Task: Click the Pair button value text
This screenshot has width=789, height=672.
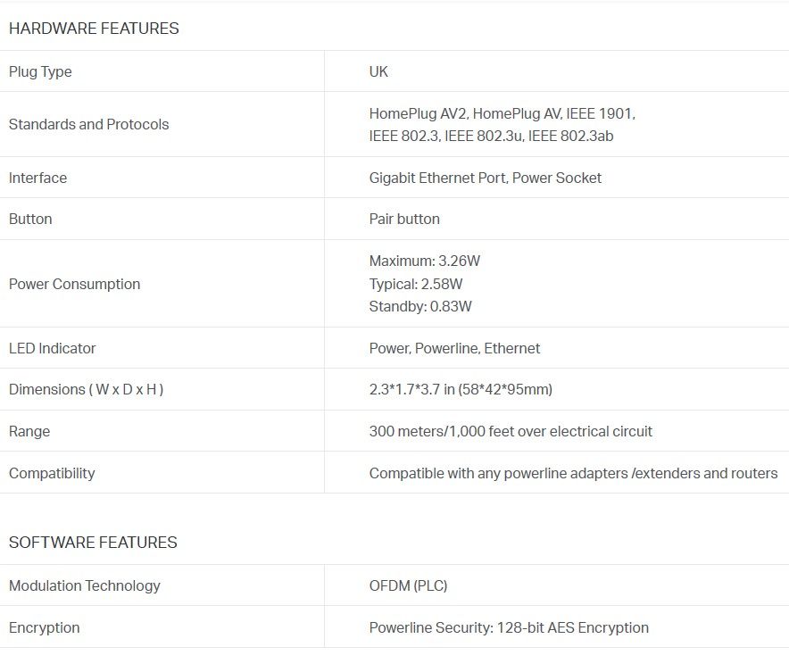Action: [x=404, y=219]
